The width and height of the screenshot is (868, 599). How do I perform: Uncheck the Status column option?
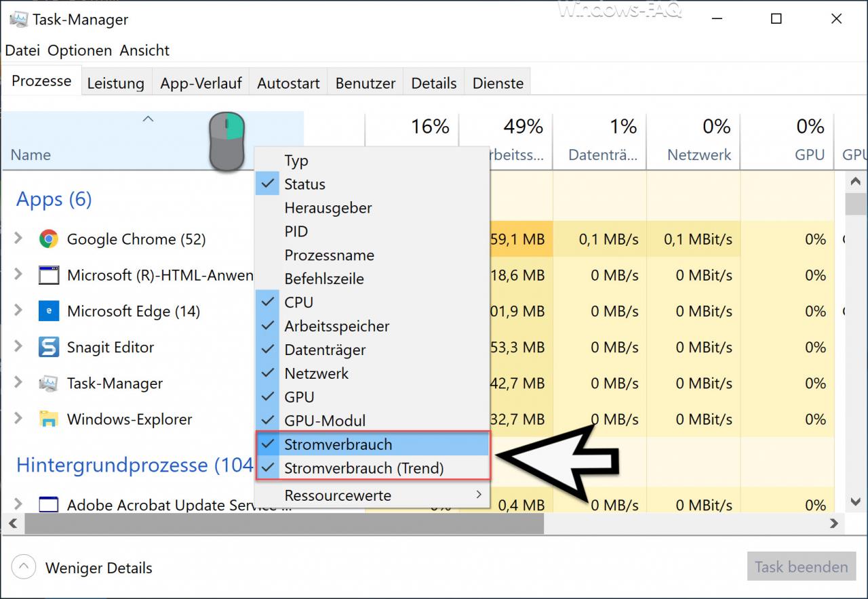click(x=372, y=184)
